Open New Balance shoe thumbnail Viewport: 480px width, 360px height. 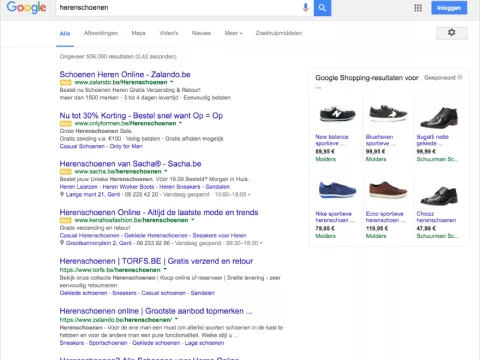(337, 114)
